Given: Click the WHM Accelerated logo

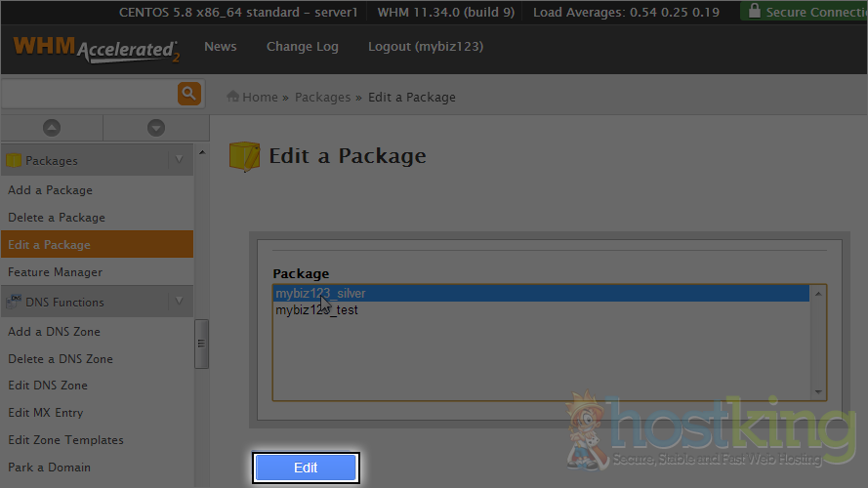Looking at the screenshot, I should click(96, 49).
